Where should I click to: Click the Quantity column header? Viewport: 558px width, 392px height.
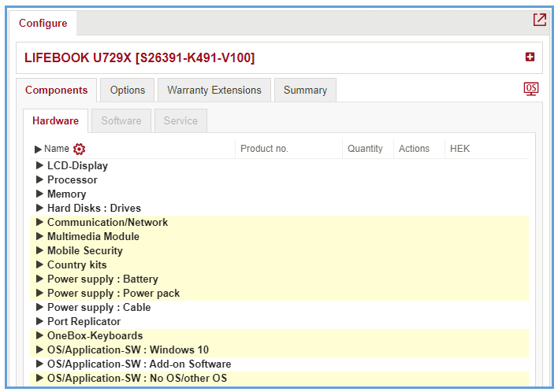tap(365, 149)
